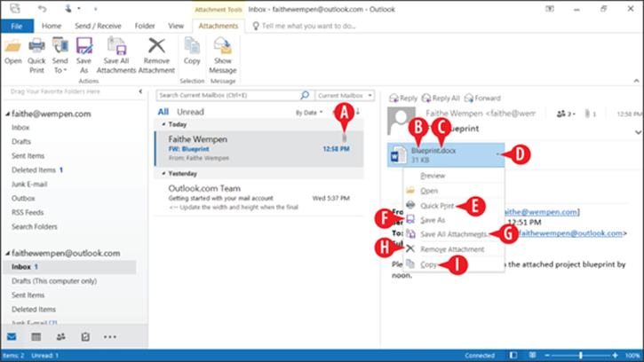Collapse the folder pane arrow
Viewport: 644px width, 362px height.
coord(140,91)
